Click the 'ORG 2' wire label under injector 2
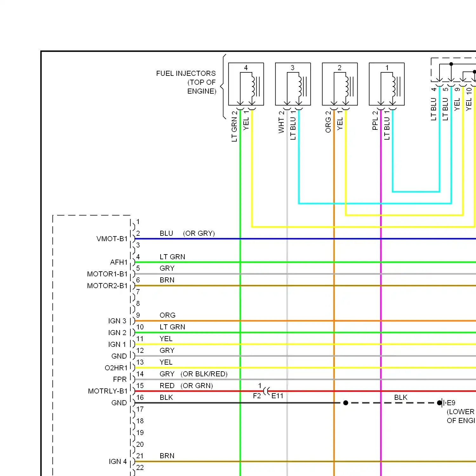476x476 pixels. coord(328,122)
